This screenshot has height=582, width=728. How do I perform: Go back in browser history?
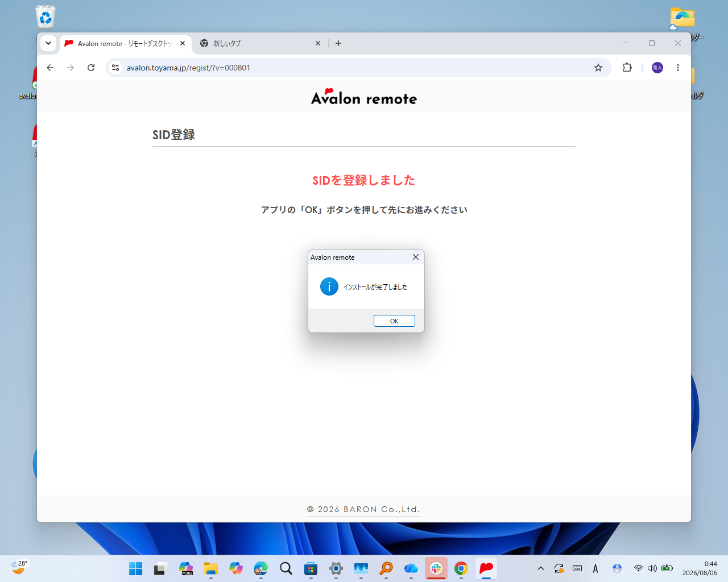click(x=50, y=68)
